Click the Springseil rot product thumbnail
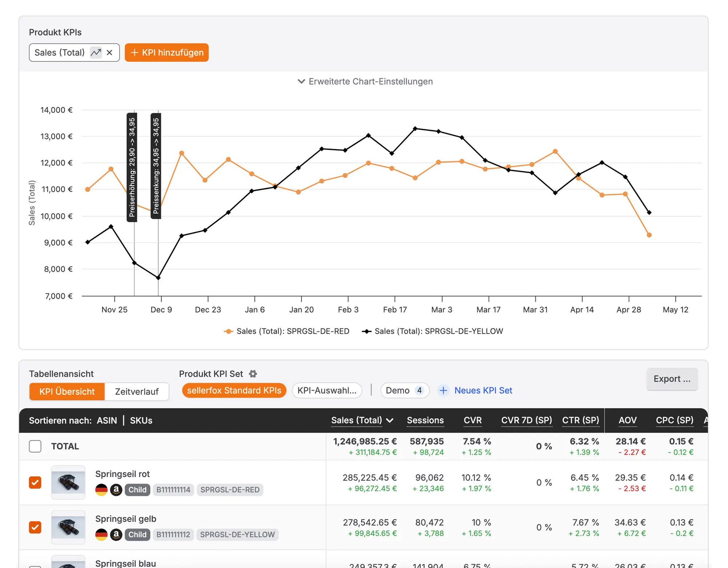 tap(68, 482)
